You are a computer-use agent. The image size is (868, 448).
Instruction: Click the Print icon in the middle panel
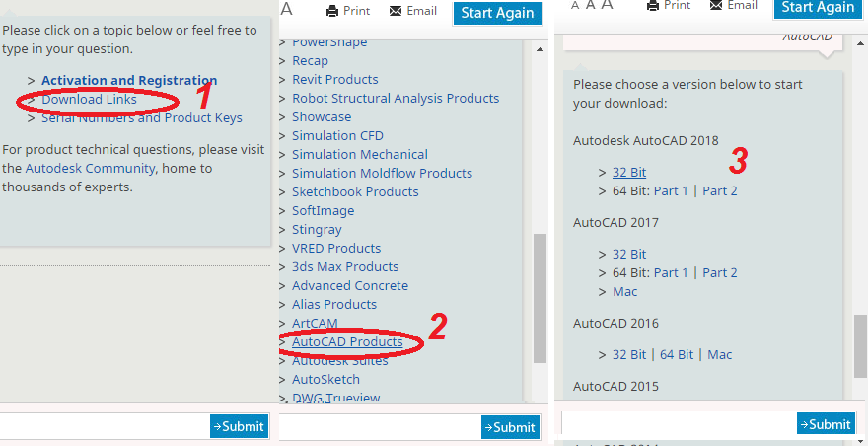(x=331, y=11)
